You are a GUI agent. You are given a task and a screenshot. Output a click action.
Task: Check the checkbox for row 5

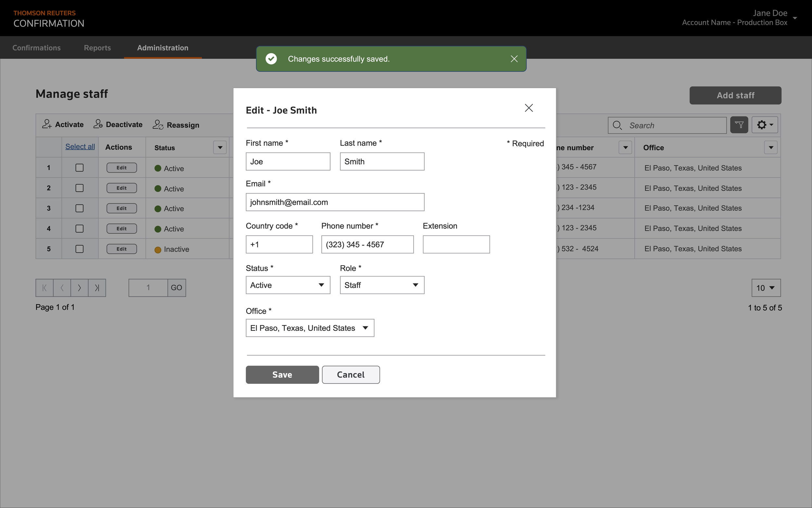pos(79,249)
